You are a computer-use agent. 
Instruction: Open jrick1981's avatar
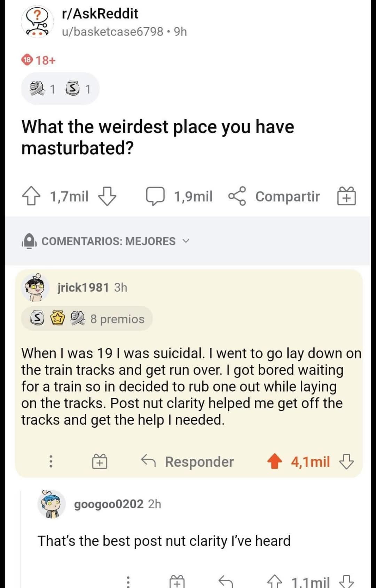pyautogui.click(x=35, y=288)
